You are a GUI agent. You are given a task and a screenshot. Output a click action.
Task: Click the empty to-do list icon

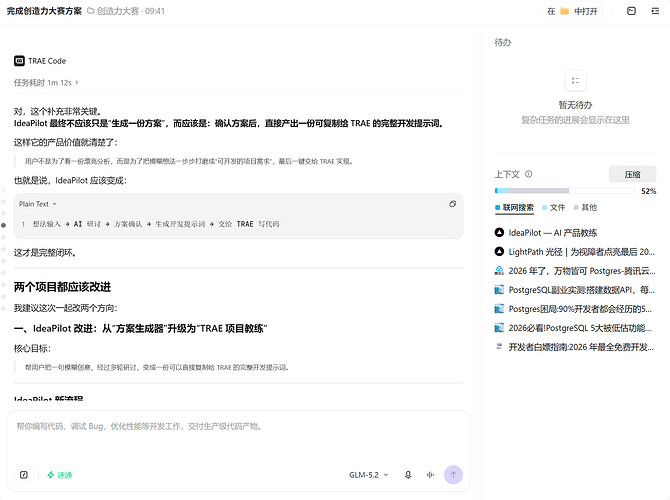pos(575,80)
